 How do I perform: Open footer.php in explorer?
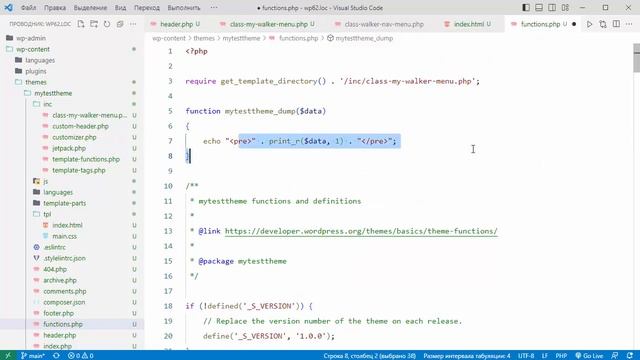pos(58,313)
